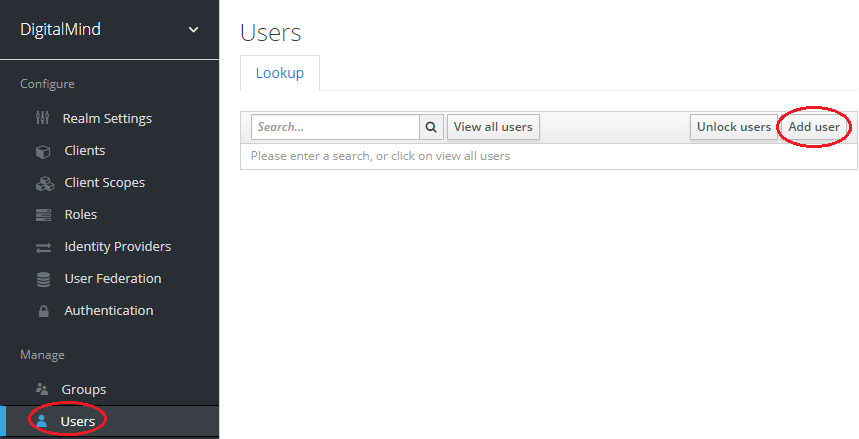Image resolution: width=859 pixels, height=439 pixels.
Task: Click the Identity Providers arrows icon
Action: [42, 247]
